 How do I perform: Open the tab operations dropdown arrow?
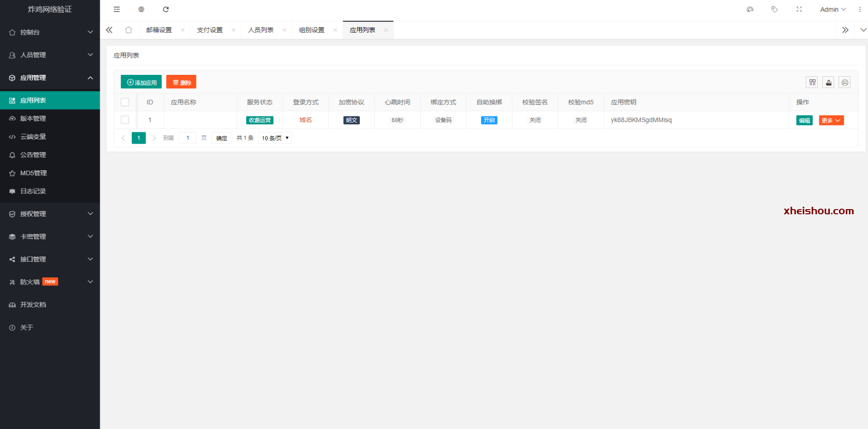pos(863,30)
